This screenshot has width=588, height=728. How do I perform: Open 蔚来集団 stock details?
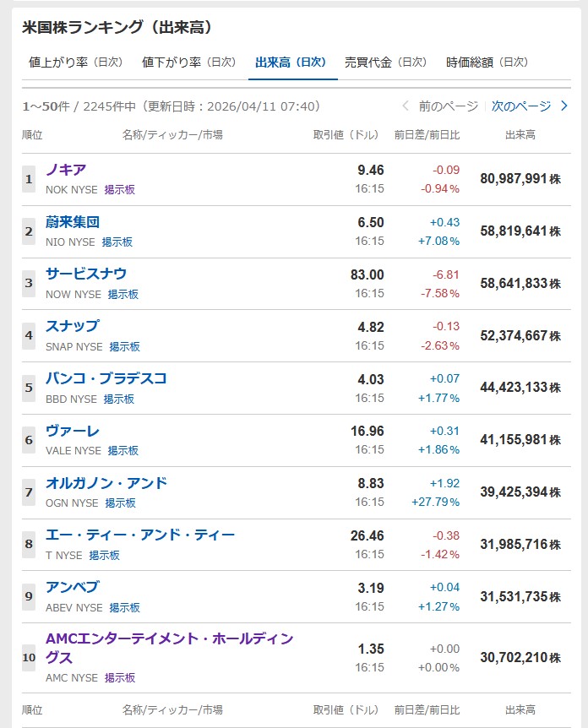point(73,222)
